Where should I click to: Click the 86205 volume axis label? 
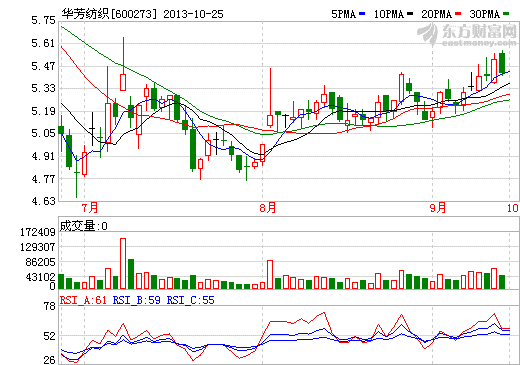pyautogui.click(x=40, y=262)
